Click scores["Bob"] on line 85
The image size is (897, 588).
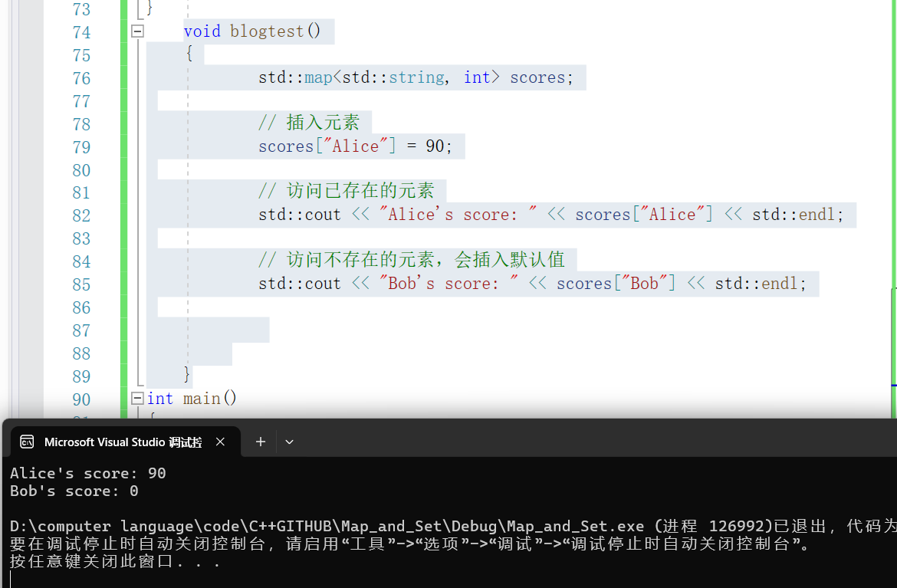(616, 283)
